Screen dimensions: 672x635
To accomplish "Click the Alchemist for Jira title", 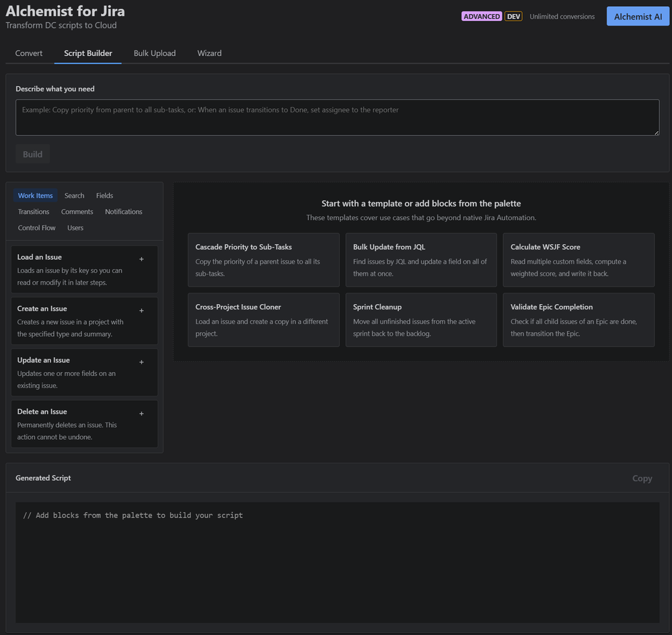I will [x=65, y=11].
